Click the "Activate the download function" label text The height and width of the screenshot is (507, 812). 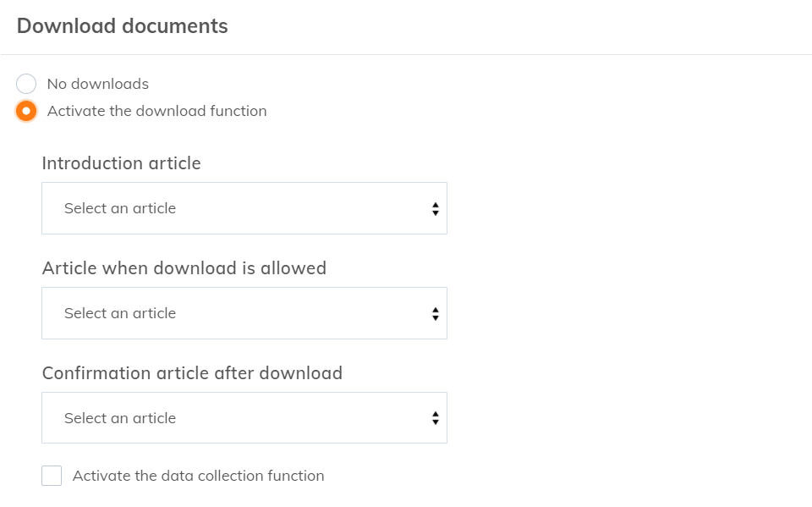[x=157, y=111]
